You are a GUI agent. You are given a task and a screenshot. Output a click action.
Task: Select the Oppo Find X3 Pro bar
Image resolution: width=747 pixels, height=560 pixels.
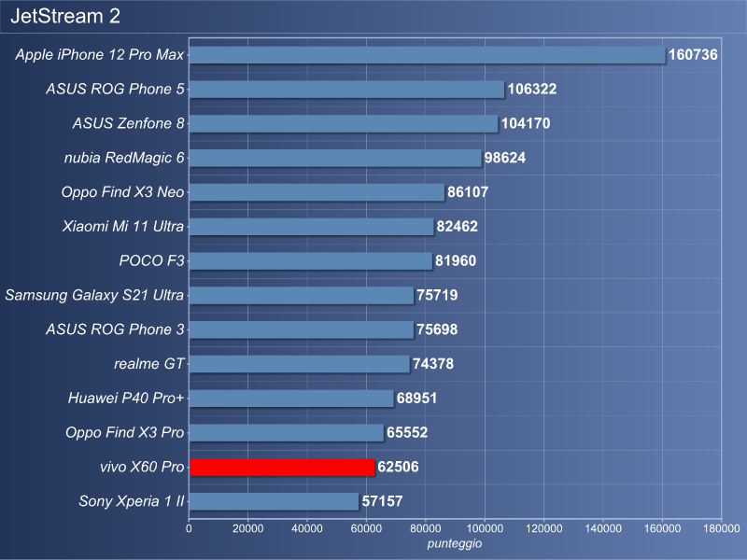coord(287,433)
